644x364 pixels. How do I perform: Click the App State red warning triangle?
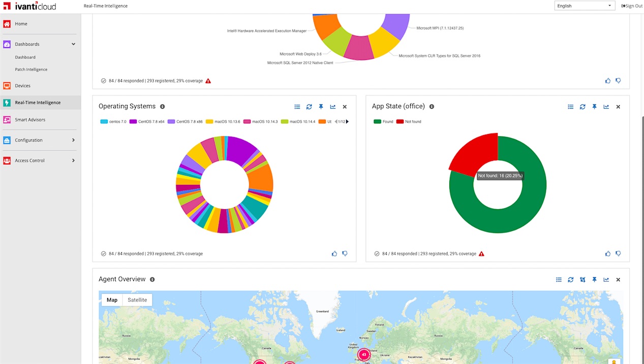[481, 253]
